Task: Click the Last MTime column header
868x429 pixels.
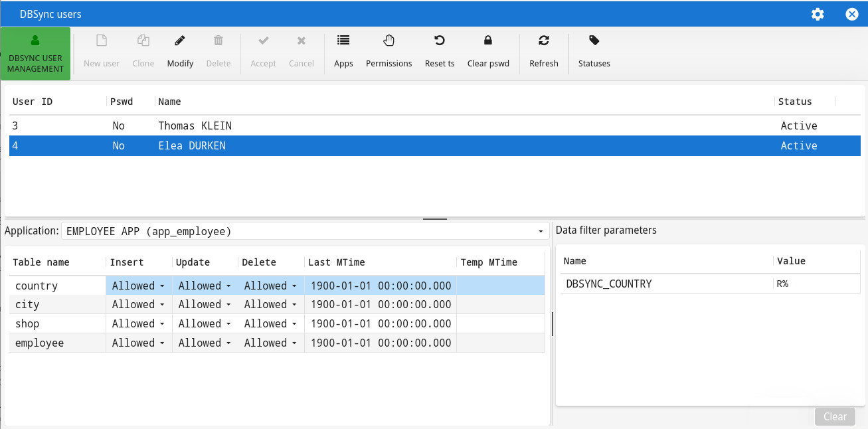Action: (x=381, y=262)
